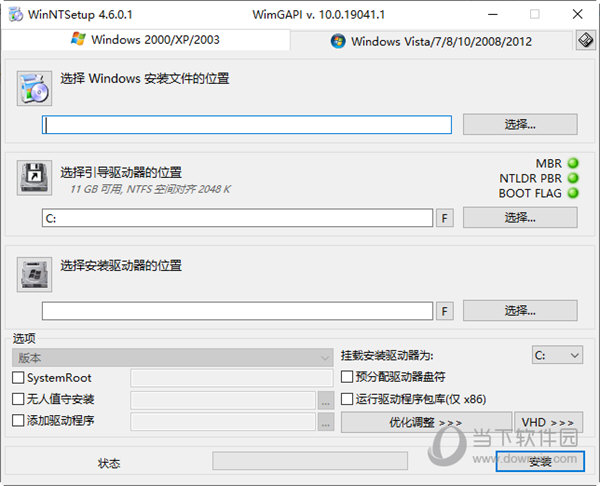Click the NTLDR PBR green status indicator
This screenshot has height=486, width=600.
(573, 178)
